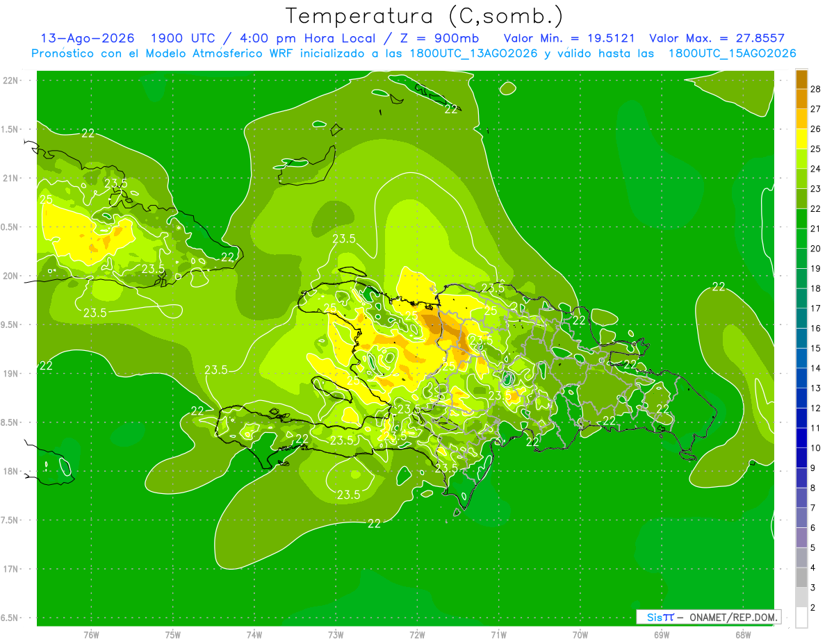Click the "Valor Min. = 19.5121" value
This screenshot has height=644, width=834.
click(x=569, y=38)
